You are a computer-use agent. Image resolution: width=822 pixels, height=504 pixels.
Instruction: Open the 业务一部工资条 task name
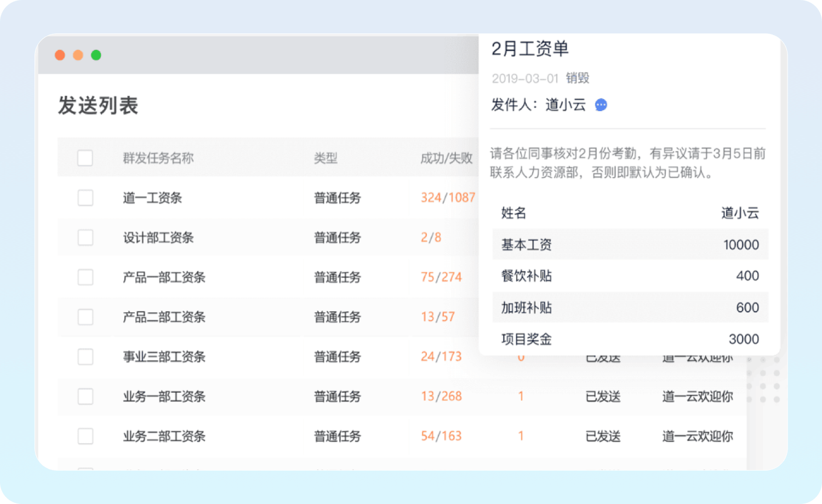164,397
